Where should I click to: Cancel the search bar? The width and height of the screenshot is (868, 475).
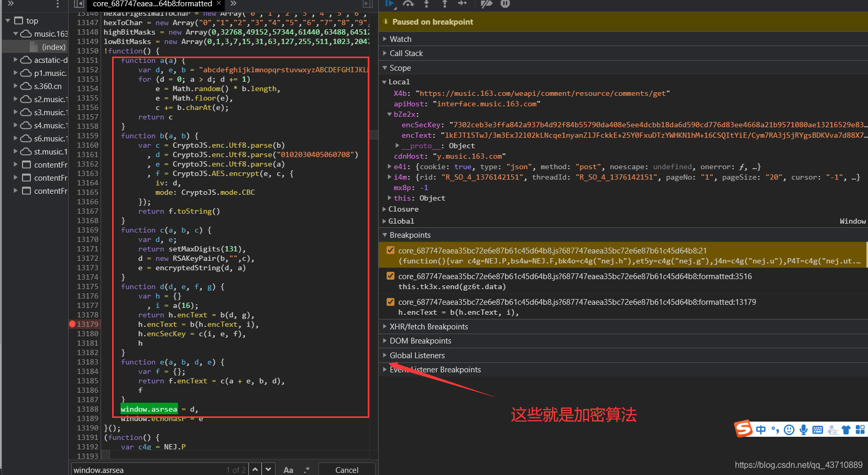click(347, 470)
